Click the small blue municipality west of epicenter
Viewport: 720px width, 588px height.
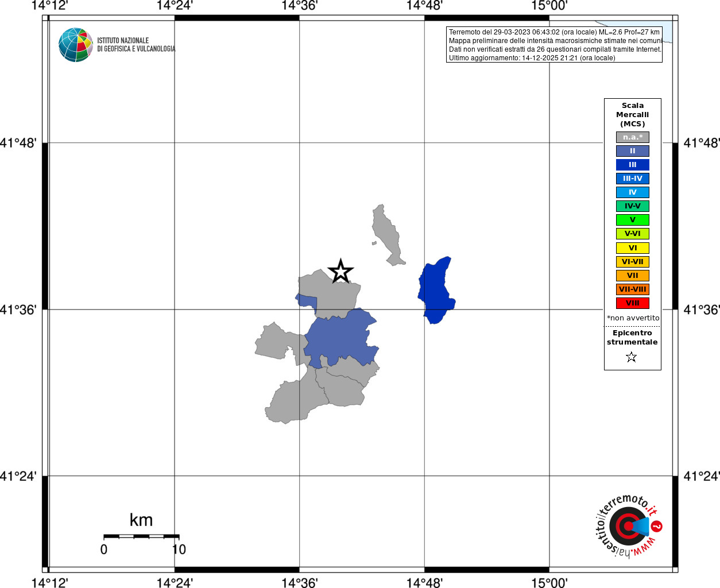click(307, 301)
